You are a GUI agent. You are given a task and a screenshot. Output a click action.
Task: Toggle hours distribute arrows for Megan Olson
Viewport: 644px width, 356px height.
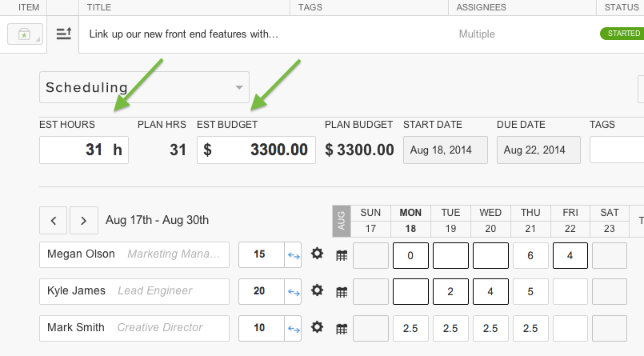point(293,255)
